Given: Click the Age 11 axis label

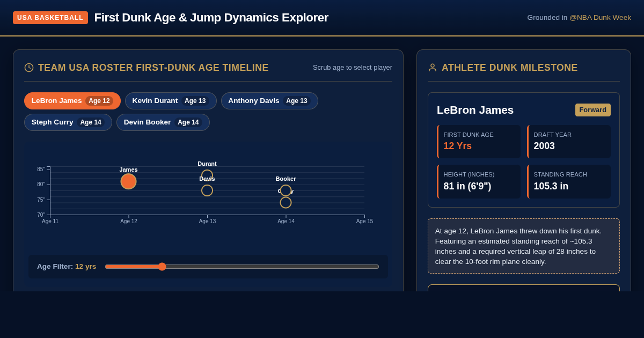Looking at the screenshot, I should pyautogui.click(x=50, y=222).
